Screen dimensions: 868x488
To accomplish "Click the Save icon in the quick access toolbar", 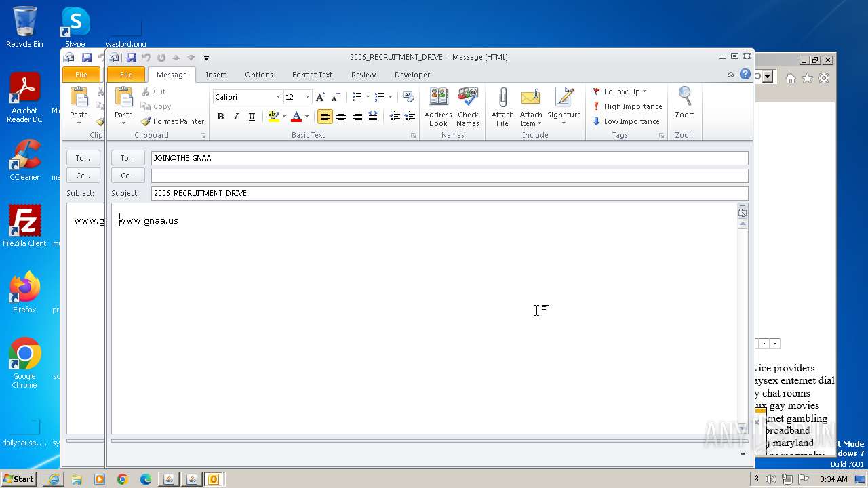I will click(x=132, y=58).
